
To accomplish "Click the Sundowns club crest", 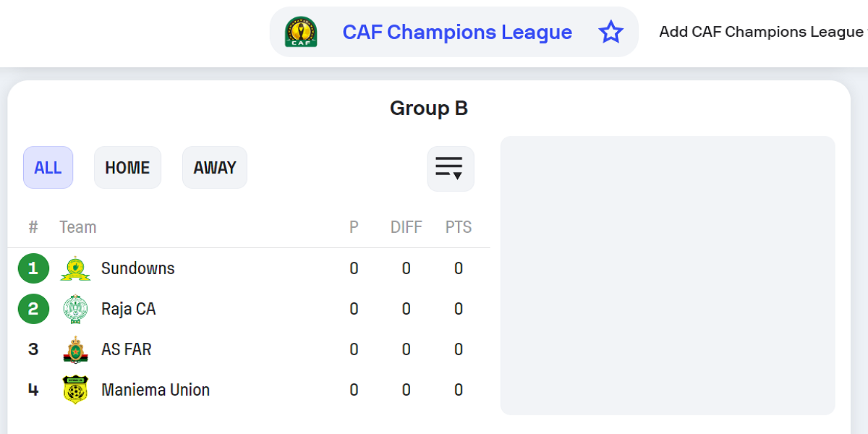I will [75, 268].
